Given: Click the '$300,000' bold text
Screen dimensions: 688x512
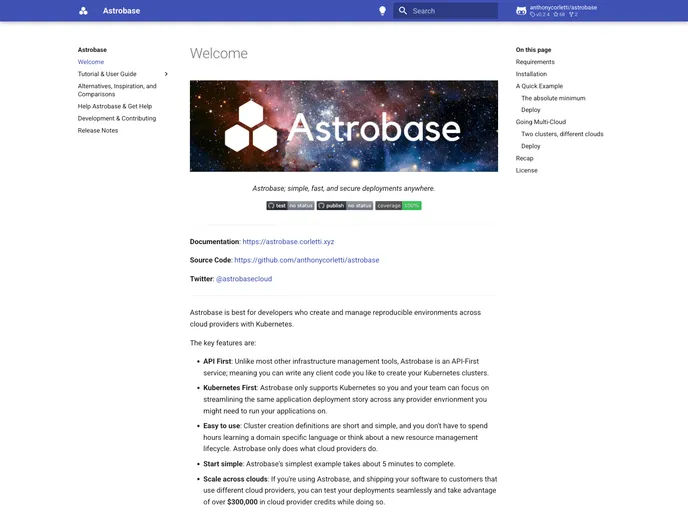Looking at the screenshot, I should (x=242, y=502).
